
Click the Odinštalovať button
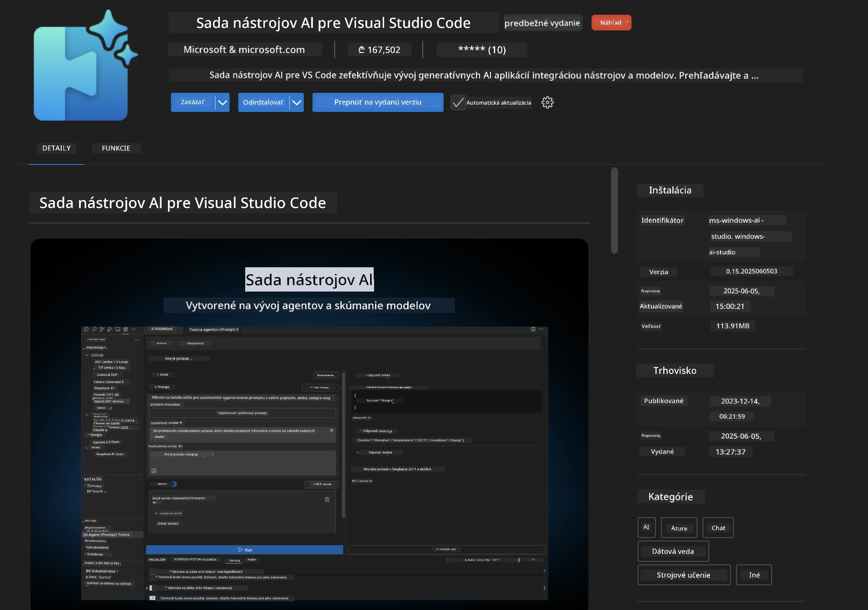(263, 102)
